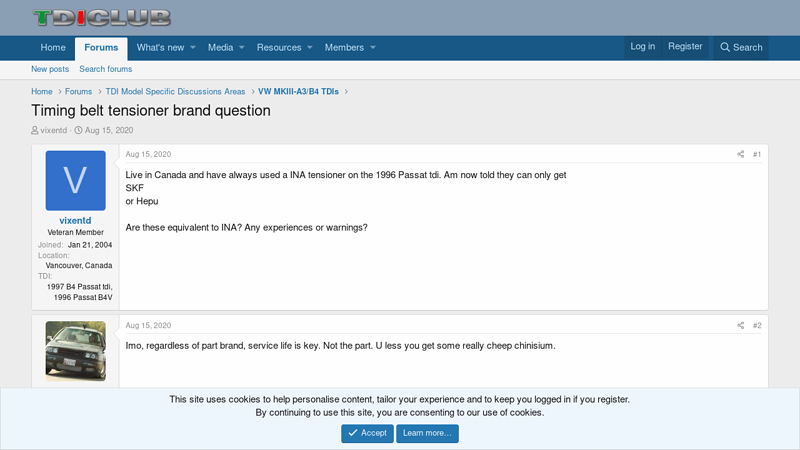Select the Forums navigation tab

click(x=101, y=47)
